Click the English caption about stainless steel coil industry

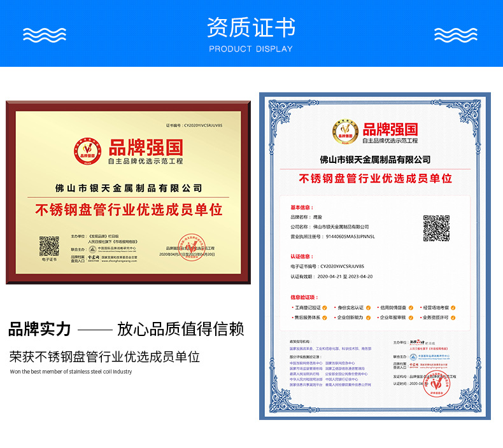(71, 372)
